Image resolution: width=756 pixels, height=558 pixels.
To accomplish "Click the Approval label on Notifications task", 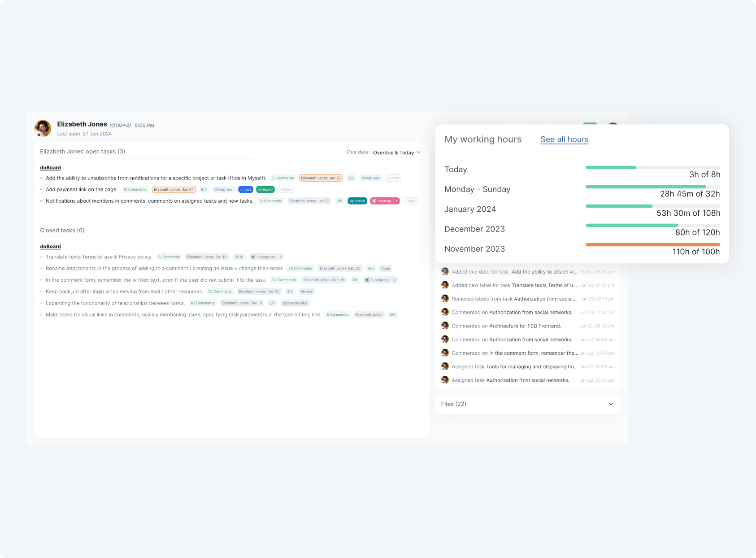I will [357, 201].
